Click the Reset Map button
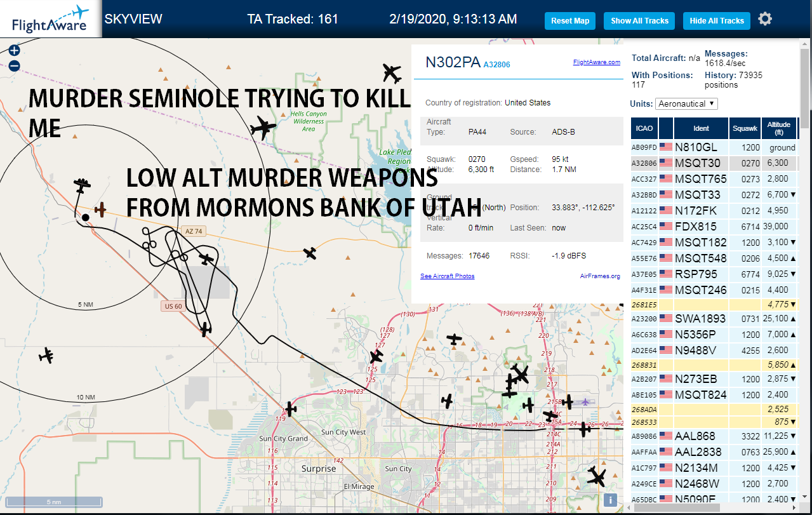 click(570, 21)
